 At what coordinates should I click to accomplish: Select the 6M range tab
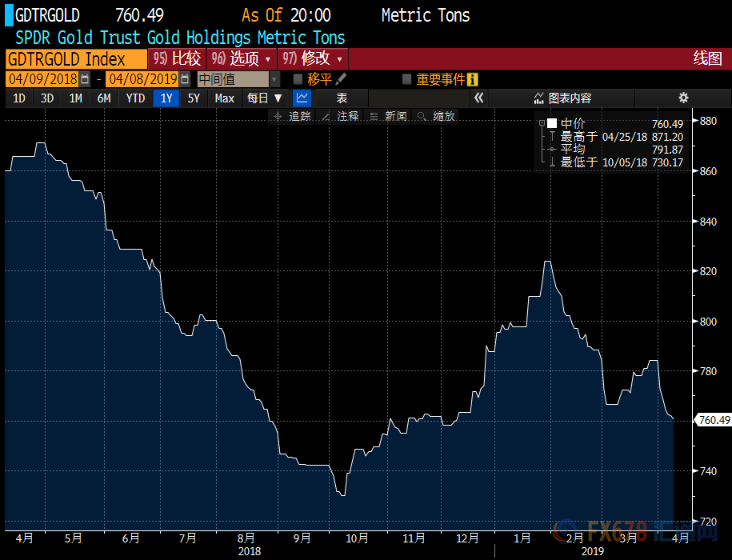pos(104,98)
